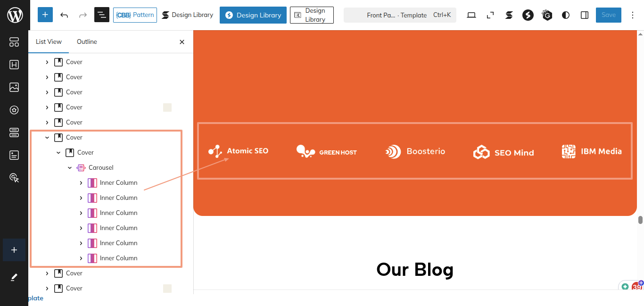This screenshot has width=644, height=306.
Task: Toggle the List View document overview button
Action: tap(101, 15)
